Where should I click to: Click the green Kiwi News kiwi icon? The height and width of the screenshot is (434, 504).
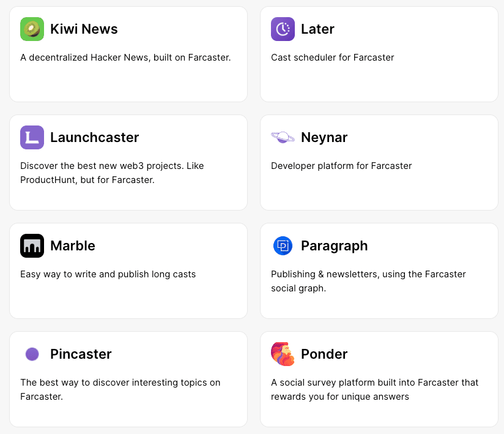[x=32, y=29]
